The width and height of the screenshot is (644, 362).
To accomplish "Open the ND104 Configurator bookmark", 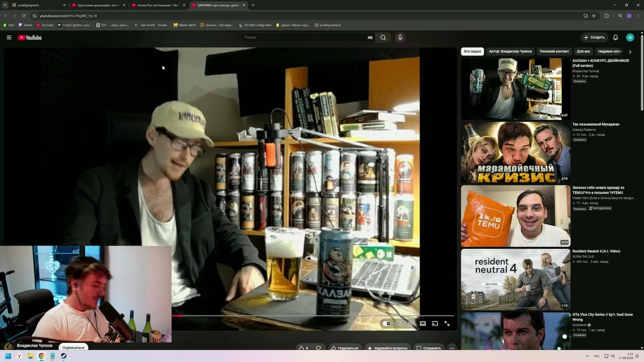I will (x=256, y=25).
